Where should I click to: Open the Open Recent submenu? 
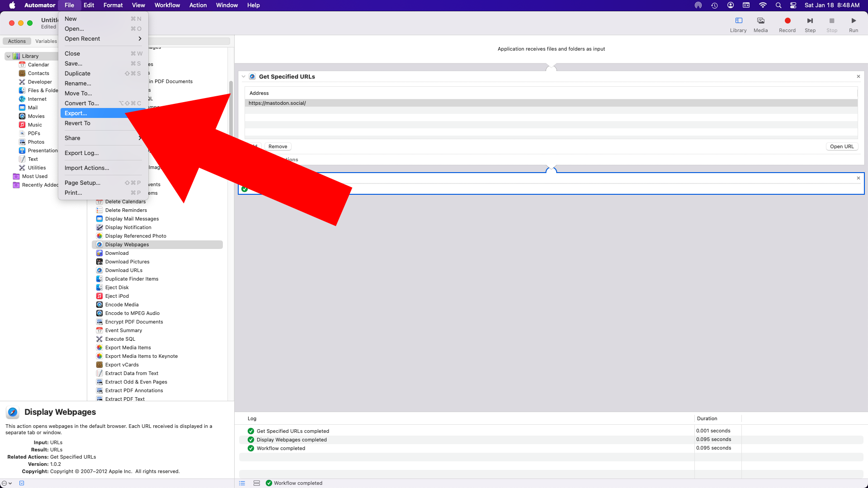pyautogui.click(x=103, y=39)
